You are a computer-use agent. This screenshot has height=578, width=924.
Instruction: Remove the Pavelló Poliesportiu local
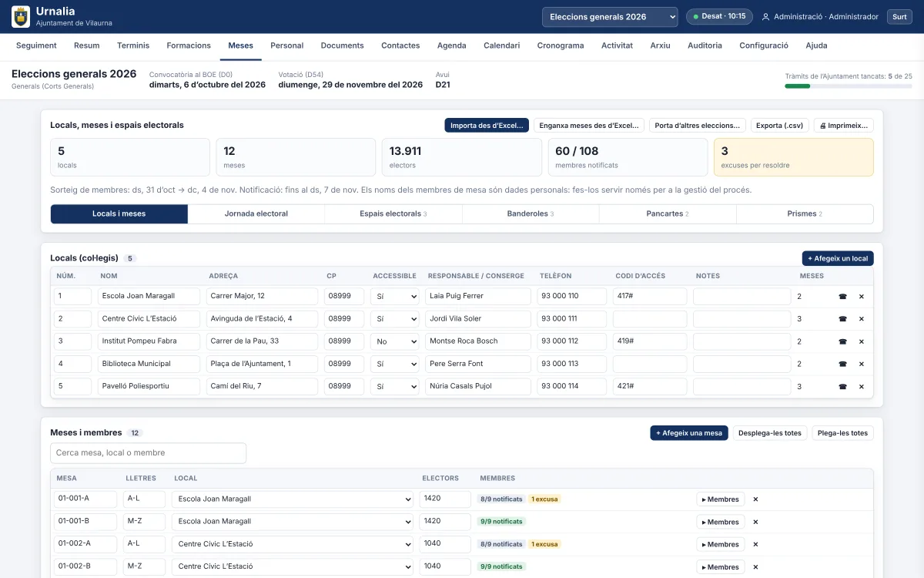(x=862, y=387)
